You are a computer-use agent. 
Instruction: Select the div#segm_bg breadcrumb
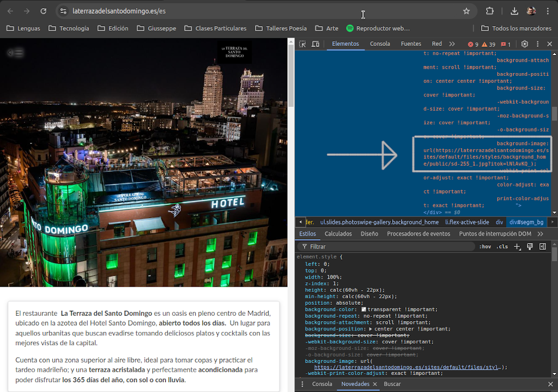click(x=526, y=222)
